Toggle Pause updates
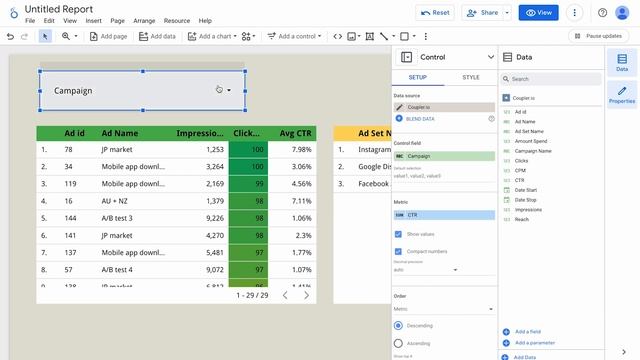This screenshot has width=640, height=360. click(598, 36)
